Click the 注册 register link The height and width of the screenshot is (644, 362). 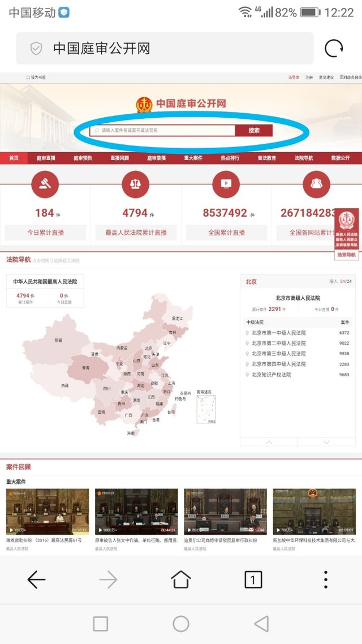click(309, 77)
